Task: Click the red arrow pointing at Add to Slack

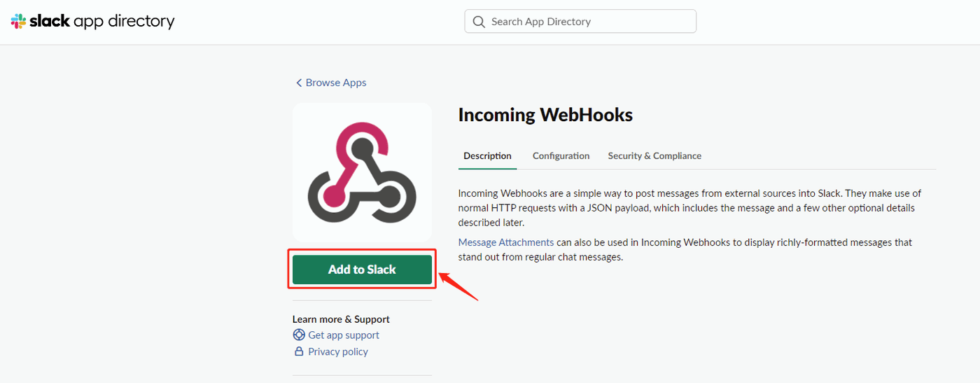Action: pos(458,286)
